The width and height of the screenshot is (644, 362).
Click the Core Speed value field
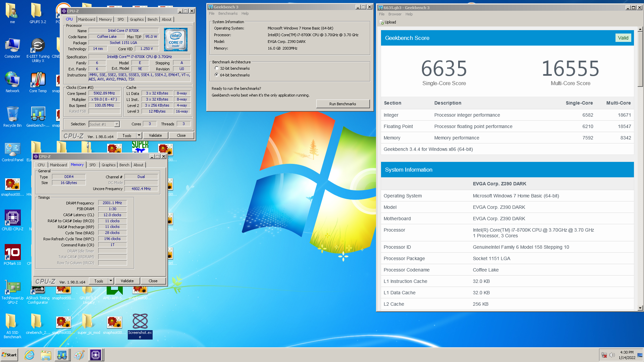click(104, 94)
